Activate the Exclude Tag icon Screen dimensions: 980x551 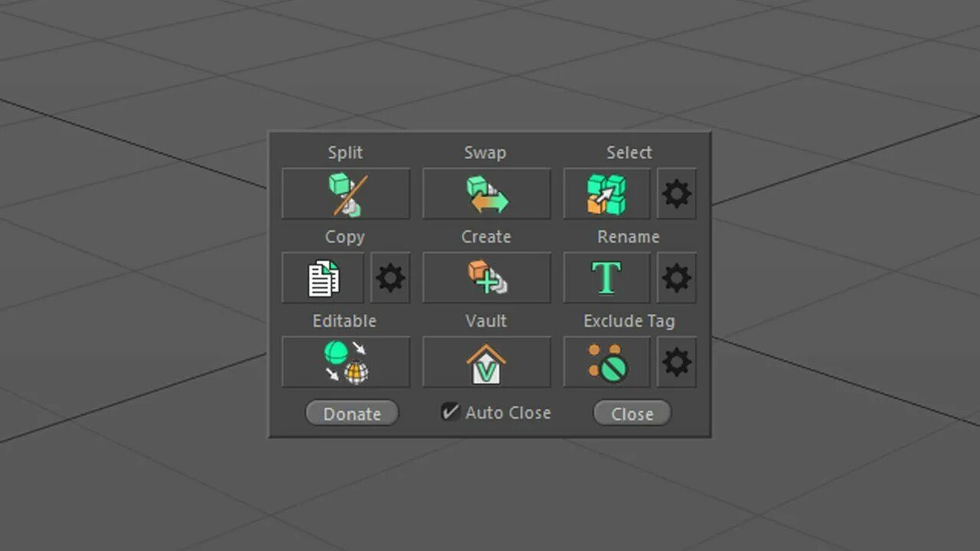(x=607, y=362)
